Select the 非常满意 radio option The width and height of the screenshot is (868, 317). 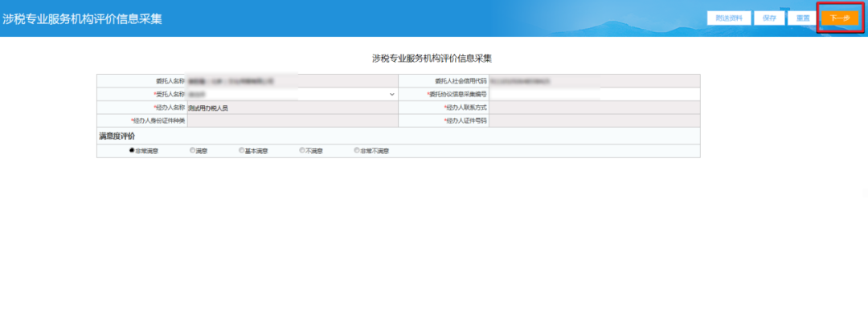tap(132, 150)
